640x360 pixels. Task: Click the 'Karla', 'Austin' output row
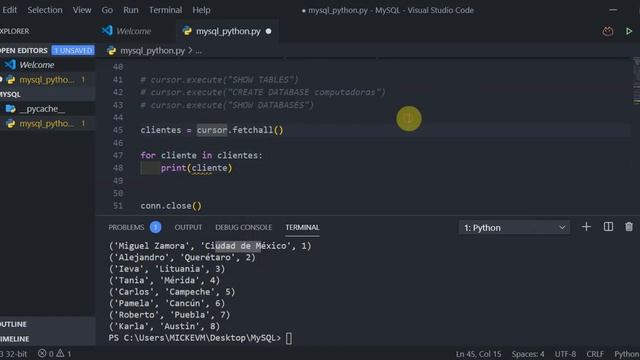(164, 326)
